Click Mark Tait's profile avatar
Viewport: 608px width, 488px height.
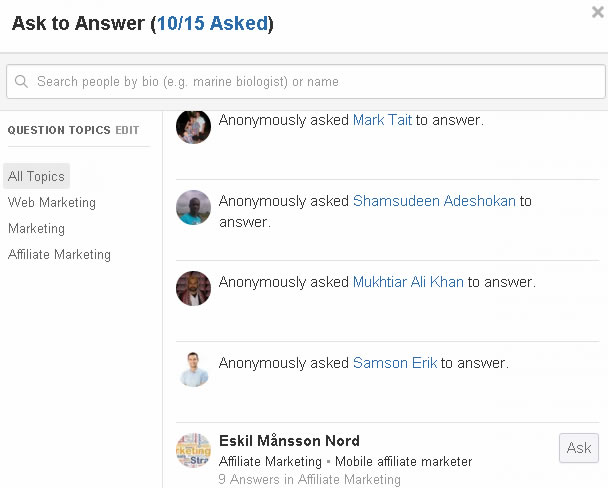coord(193,126)
